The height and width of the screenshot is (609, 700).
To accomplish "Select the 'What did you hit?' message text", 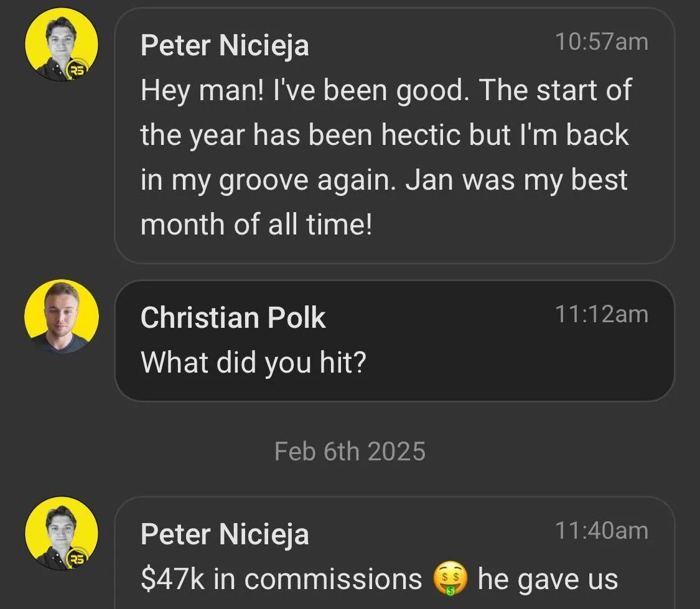I will 254,362.
